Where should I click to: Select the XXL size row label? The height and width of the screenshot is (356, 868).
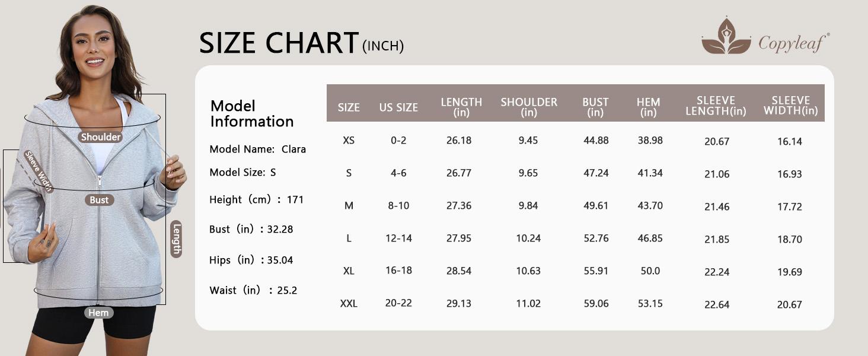pyautogui.click(x=349, y=304)
